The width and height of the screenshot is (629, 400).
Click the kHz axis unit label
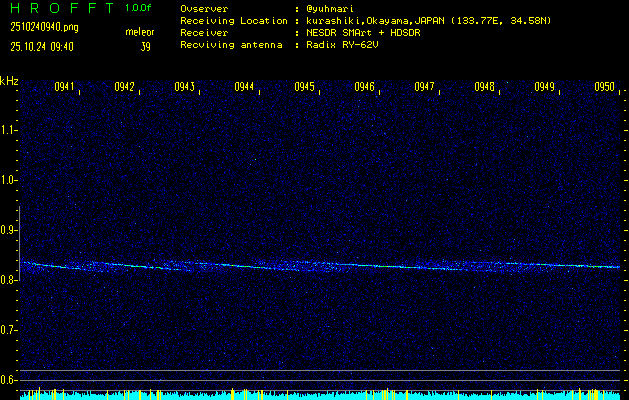[9, 81]
